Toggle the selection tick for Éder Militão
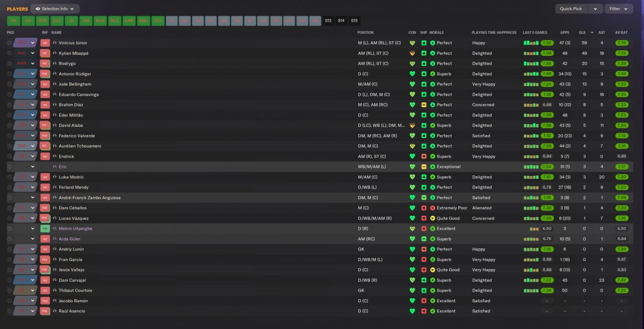Viewport: 644px width, 329px height. (x=10, y=115)
